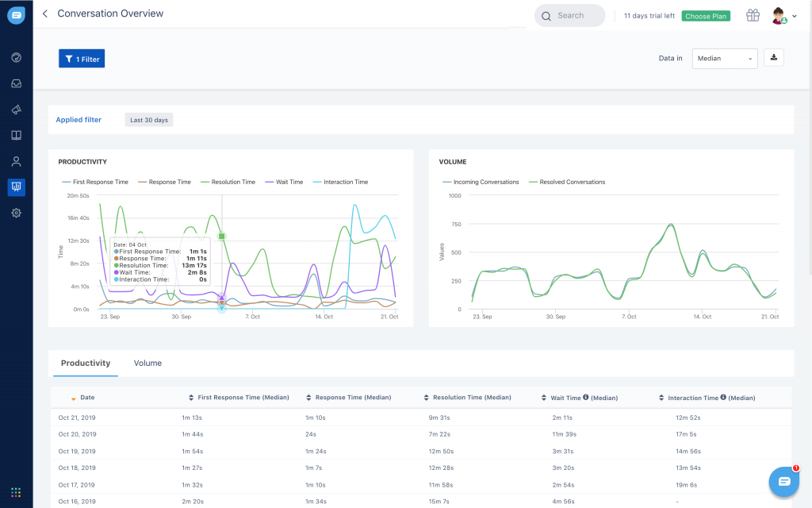Go back using the back arrow
Screen dimensions: 812x508
pyautogui.click(x=45, y=13)
